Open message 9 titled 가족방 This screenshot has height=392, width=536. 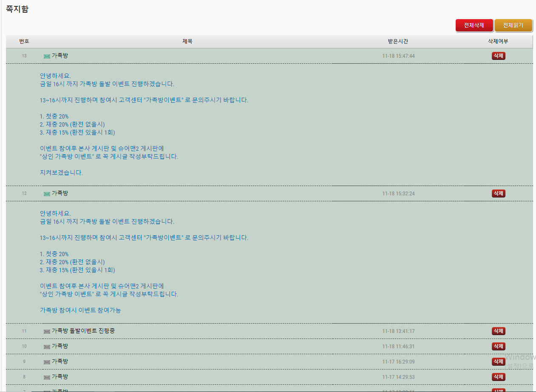pos(60,361)
